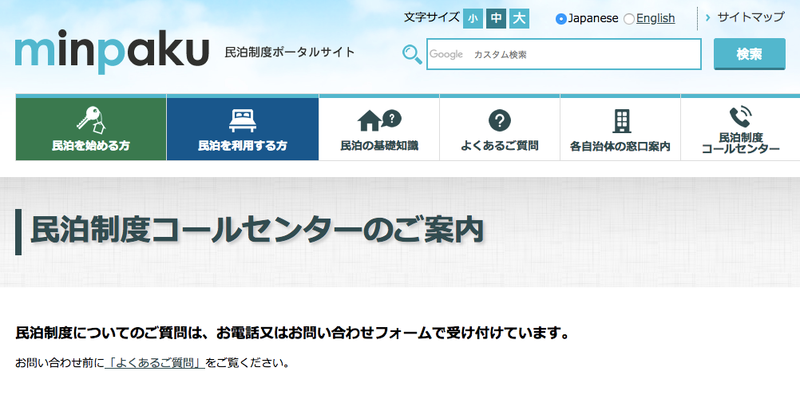Select the English language radio button
The width and height of the screenshot is (800, 406).
tap(629, 18)
